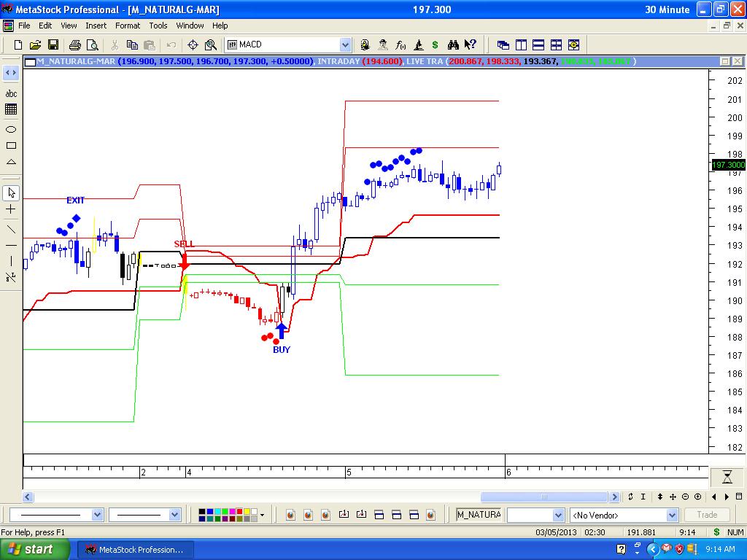Open the System Tester dollar-sign icon
This screenshot has width=747, height=560.
pos(436,44)
